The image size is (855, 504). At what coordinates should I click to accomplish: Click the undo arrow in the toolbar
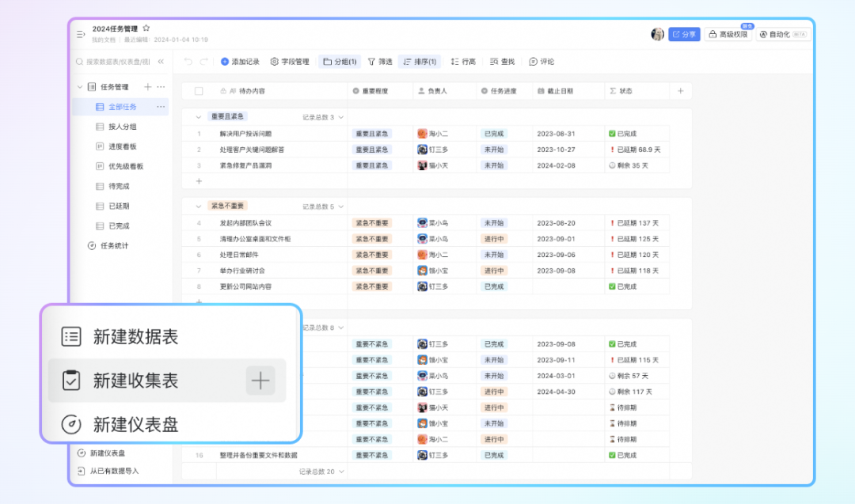coord(188,62)
